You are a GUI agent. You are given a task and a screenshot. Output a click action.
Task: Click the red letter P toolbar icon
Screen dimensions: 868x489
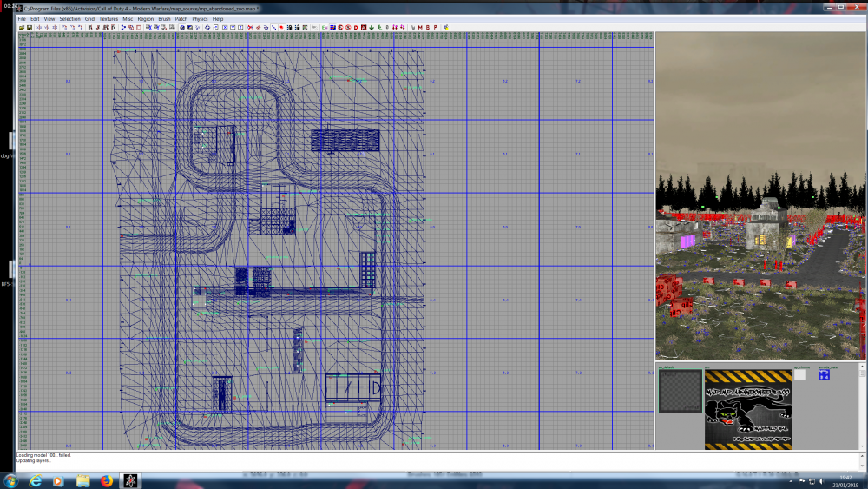435,28
